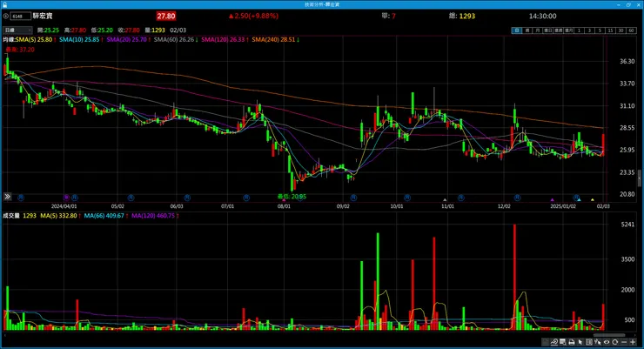Click the SMA(60) 26.26 indicator label

(176, 40)
